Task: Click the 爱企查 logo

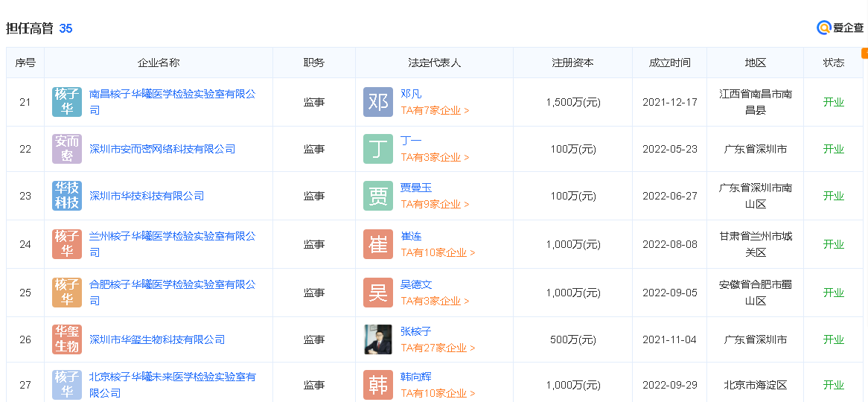Action: pyautogui.click(x=840, y=28)
